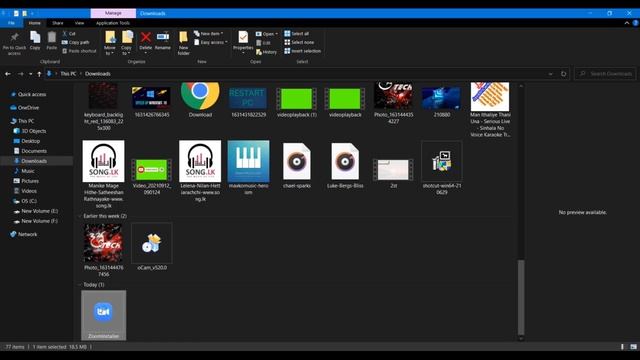This screenshot has width=640, height=360.
Task: Select the chael-sparks audio file
Action: (297, 165)
